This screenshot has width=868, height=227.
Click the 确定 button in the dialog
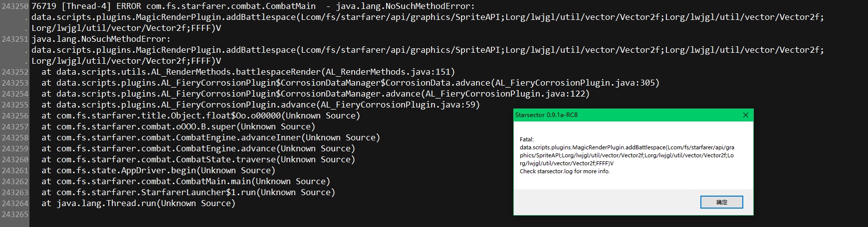(x=721, y=202)
